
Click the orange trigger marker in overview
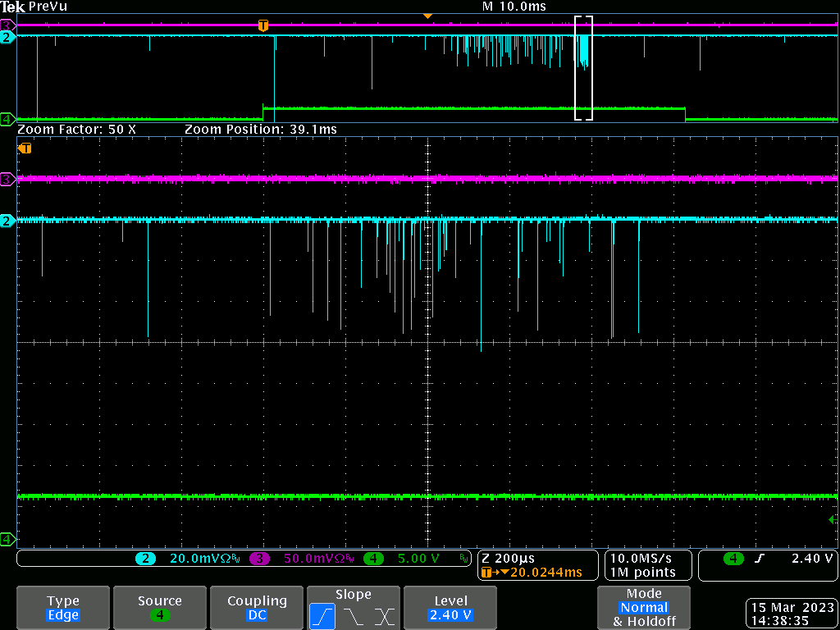pyautogui.click(x=262, y=25)
